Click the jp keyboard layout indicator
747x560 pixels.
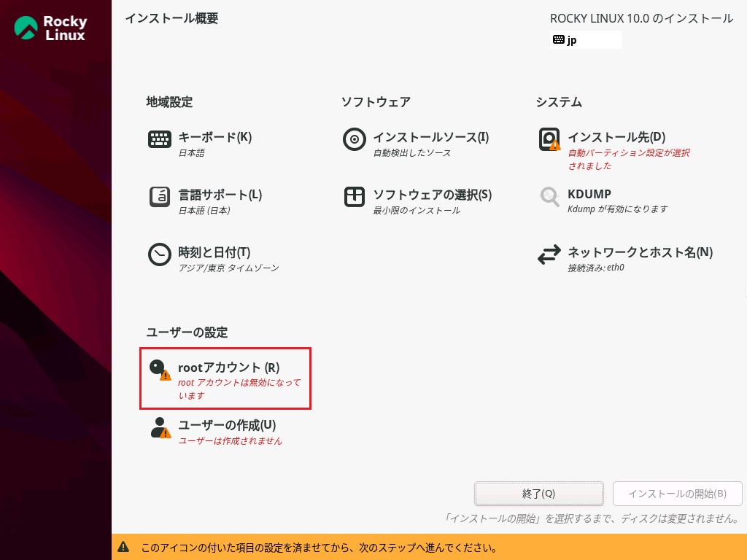(x=585, y=40)
